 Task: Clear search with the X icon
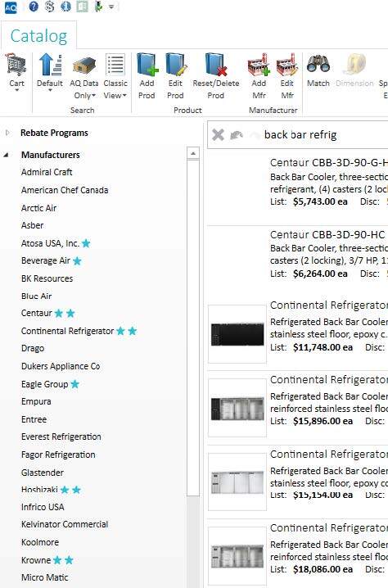click(x=218, y=134)
